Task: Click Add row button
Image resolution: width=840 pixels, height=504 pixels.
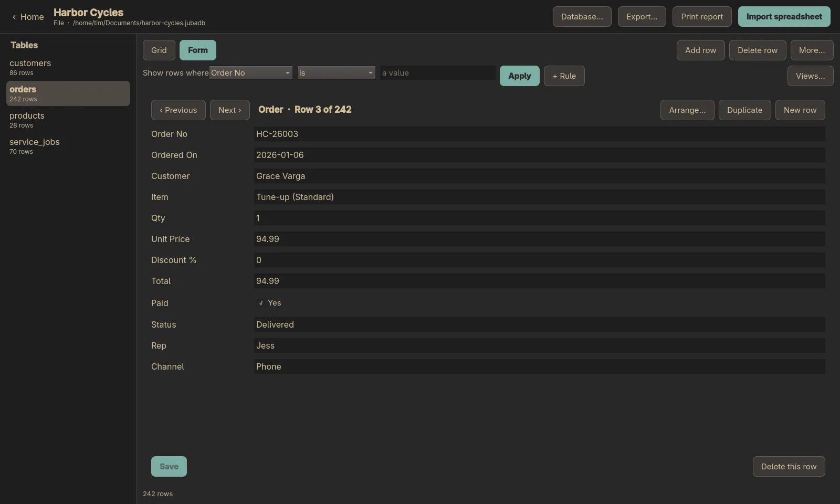Action: [700, 50]
